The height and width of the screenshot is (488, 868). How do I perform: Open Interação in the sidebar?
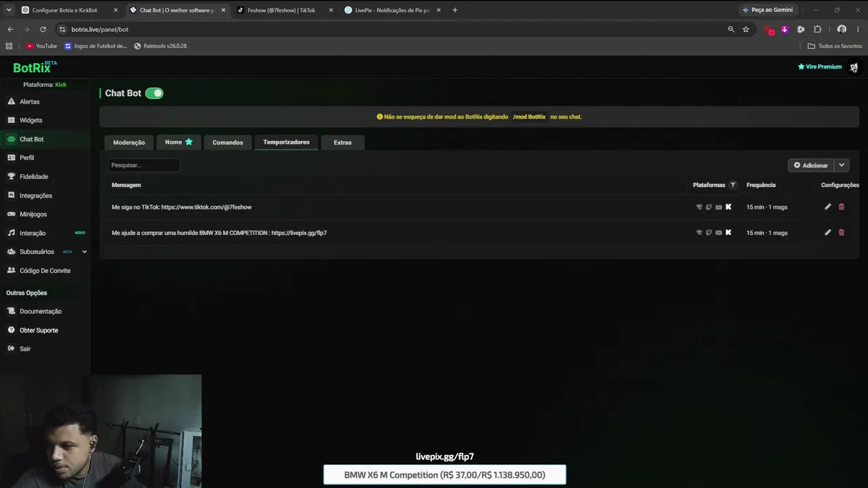(32, 232)
